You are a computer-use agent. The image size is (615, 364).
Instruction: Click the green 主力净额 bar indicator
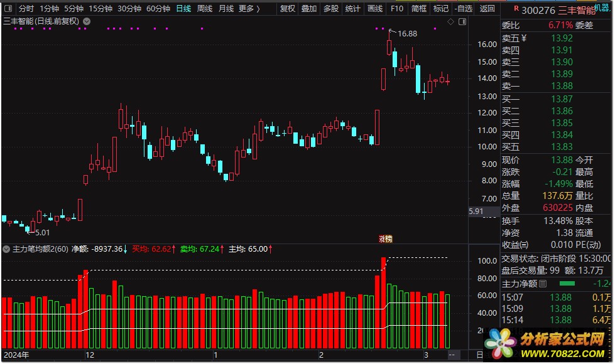click(x=567, y=284)
